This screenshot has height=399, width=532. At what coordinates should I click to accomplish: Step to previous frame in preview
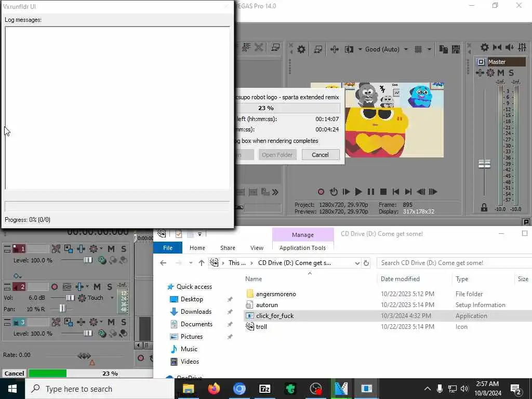click(x=421, y=192)
